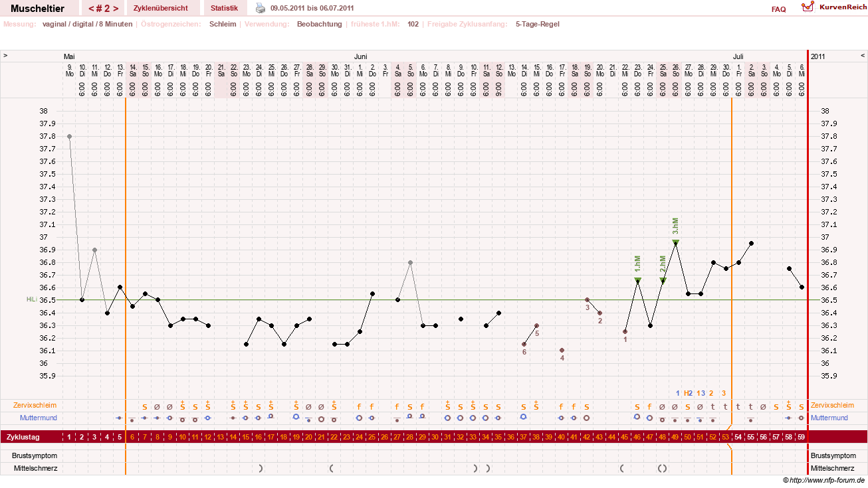The image size is (868, 488).
Task: Click the 5-Tage-Regel setting value
Action: point(538,24)
